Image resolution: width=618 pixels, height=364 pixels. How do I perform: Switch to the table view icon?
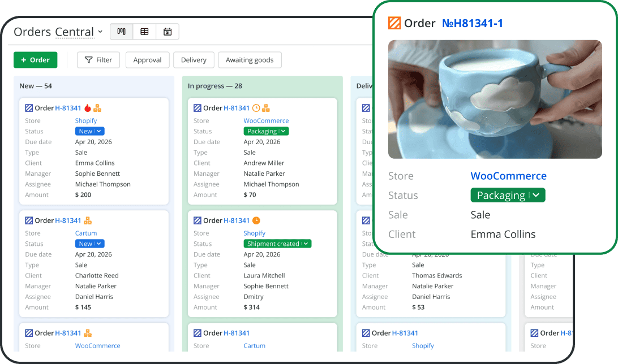[144, 32]
